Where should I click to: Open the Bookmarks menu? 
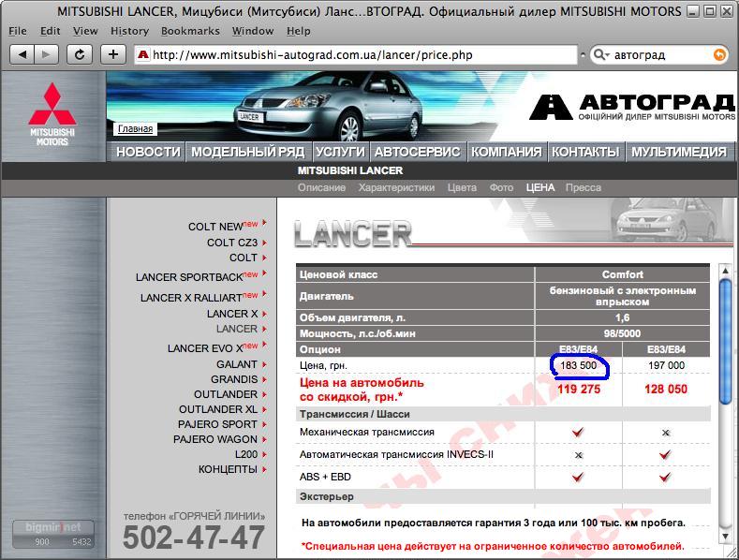tap(190, 31)
